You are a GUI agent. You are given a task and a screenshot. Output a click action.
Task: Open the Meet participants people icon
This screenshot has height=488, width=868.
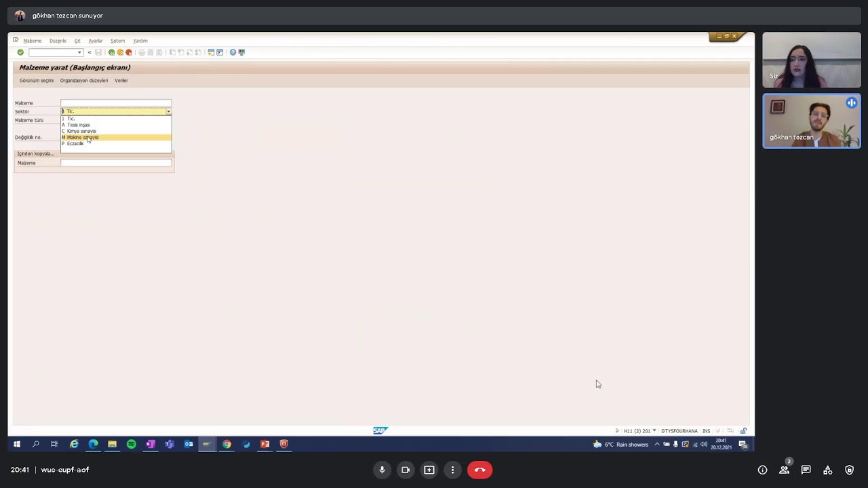(x=784, y=470)
